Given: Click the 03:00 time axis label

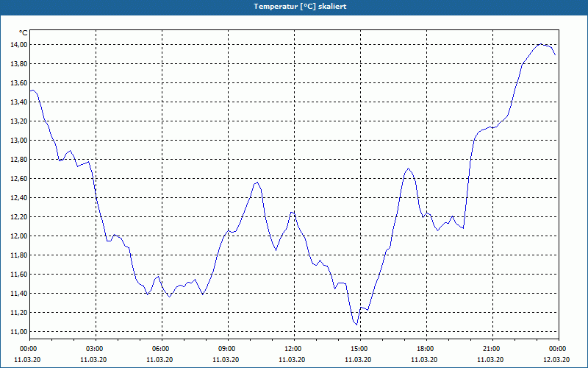Looking at the screenshot, I should tap(96, 349).
